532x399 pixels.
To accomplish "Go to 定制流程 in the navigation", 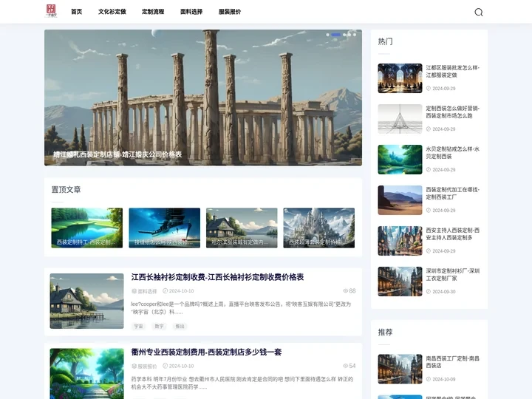I will pyautogui.click(x=153, y=12).
